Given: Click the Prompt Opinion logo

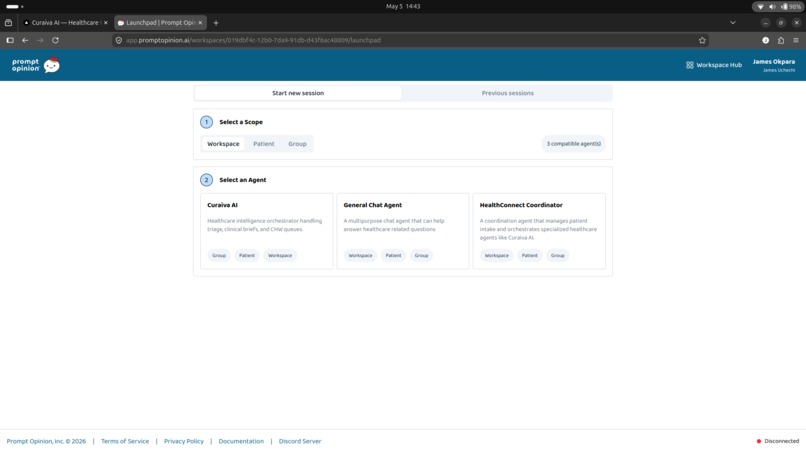Looking at the screenshot, I should pos(35,65).
